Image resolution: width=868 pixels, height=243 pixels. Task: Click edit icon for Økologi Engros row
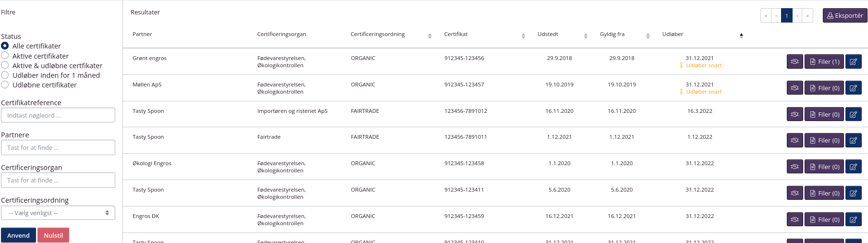pyautogui.click(x=853, y=167)
